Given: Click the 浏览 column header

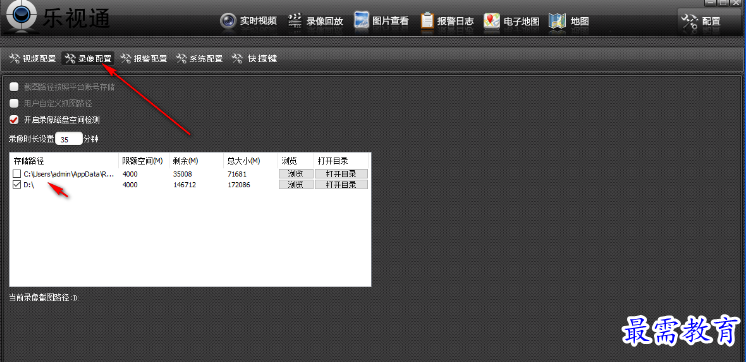Looking at the screenshot, I should 295,161.
